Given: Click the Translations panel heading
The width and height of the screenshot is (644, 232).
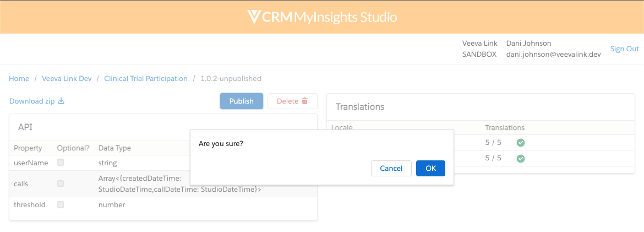Looking at the screenshot, I should coord(360,107).
